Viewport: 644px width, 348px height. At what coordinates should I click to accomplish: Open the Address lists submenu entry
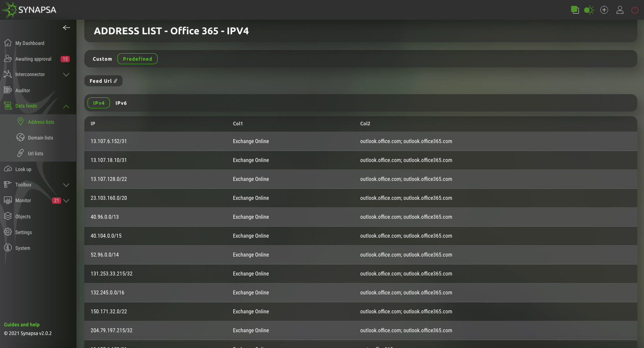(41, 122)
